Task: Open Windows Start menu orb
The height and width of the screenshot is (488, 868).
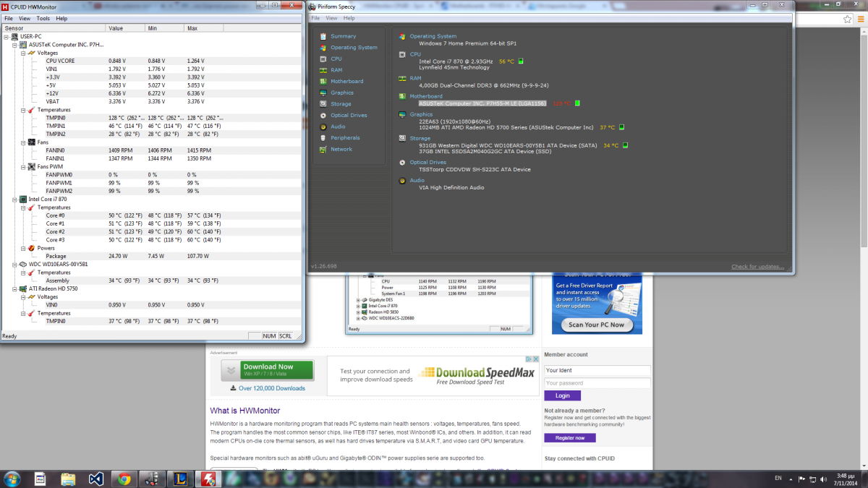Action: click(x=12, y=478)
